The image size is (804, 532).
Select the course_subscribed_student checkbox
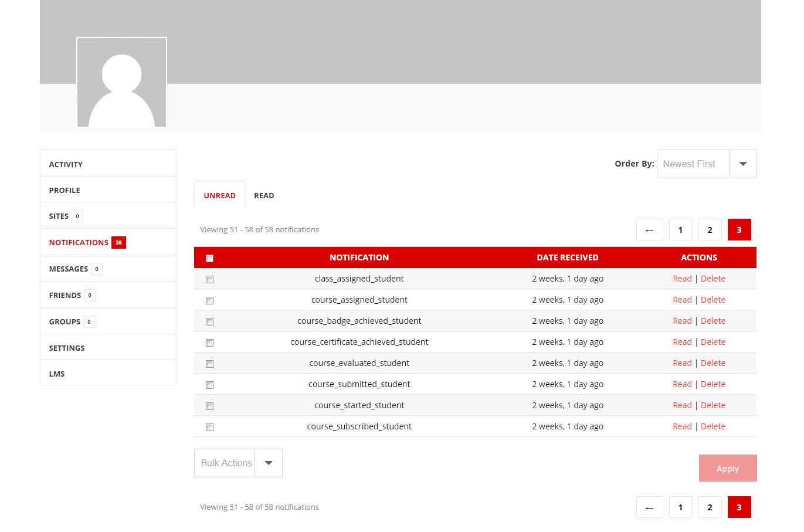[209, 427]
